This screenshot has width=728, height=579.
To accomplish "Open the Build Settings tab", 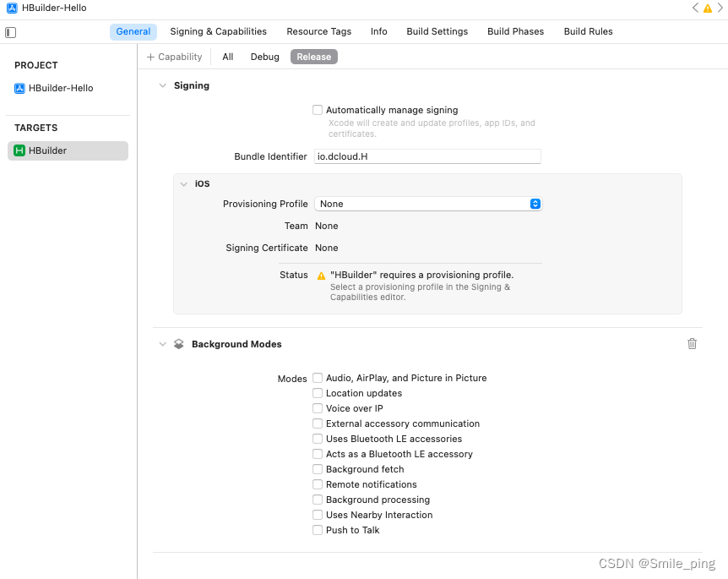I will [x=437, y=31].
